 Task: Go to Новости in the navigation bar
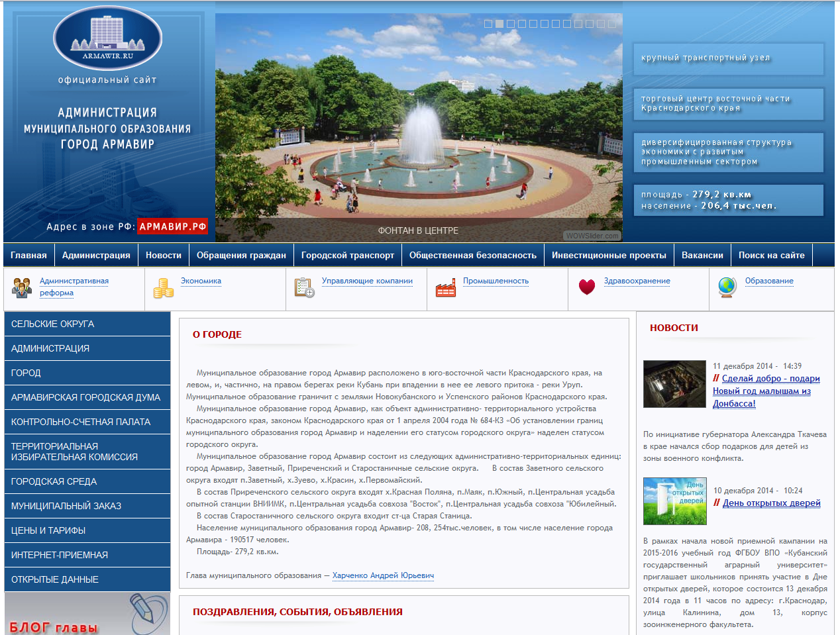[164, 255]
